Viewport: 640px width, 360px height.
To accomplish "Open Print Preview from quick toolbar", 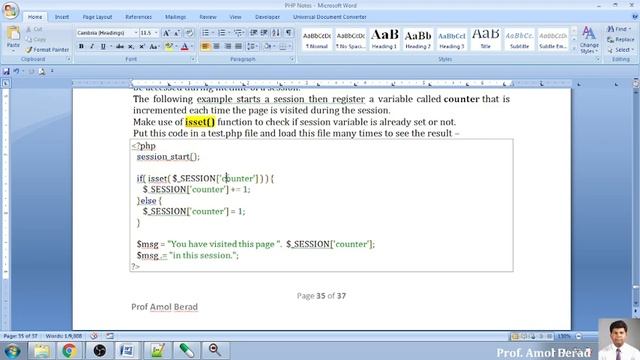I will (x=42, y=71).
